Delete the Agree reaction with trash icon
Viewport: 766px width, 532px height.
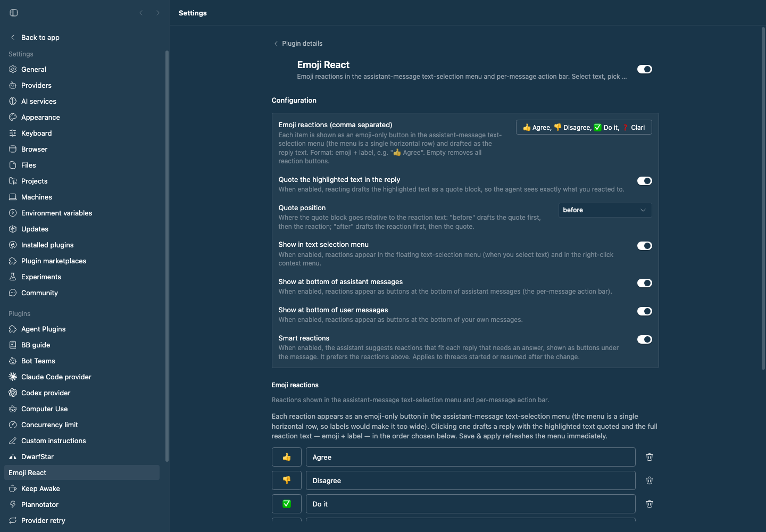tap(650, 457)
